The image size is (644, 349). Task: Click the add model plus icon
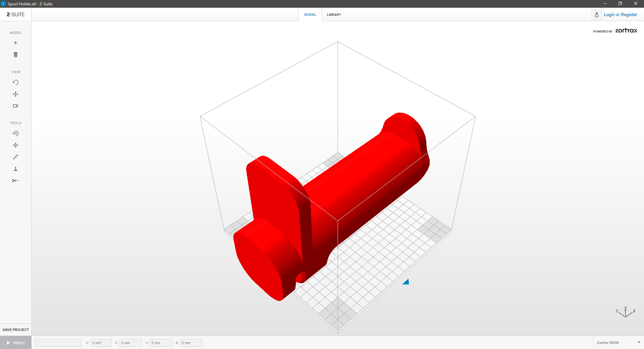15,43
